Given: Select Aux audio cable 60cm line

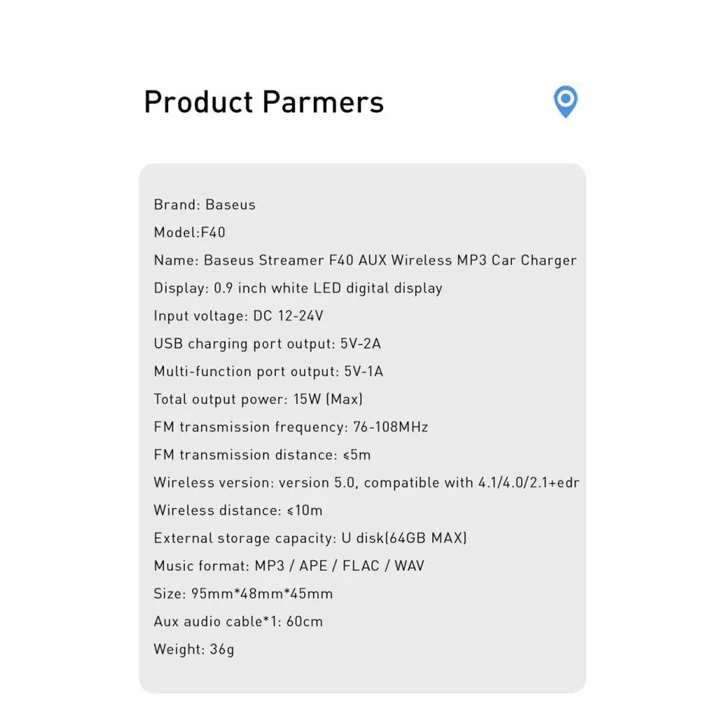Looking at the screenshot, I should click(x=238, y=622).
